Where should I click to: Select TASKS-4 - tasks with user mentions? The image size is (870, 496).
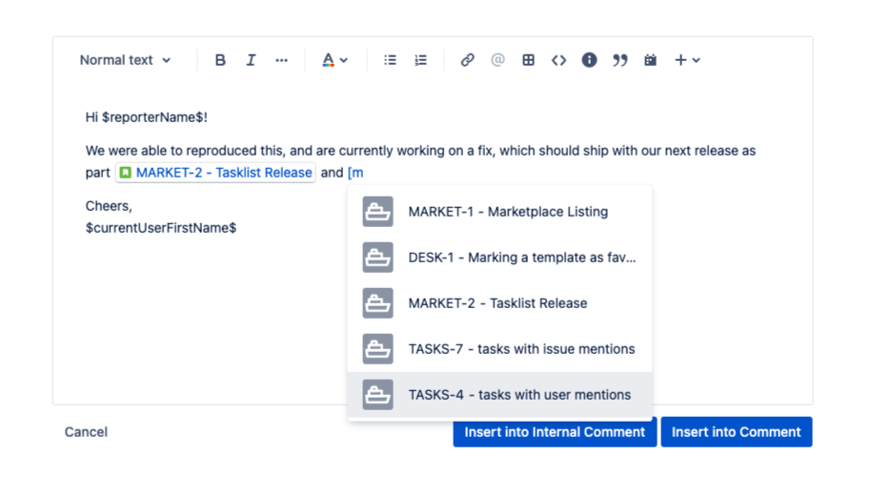(500, 394)
